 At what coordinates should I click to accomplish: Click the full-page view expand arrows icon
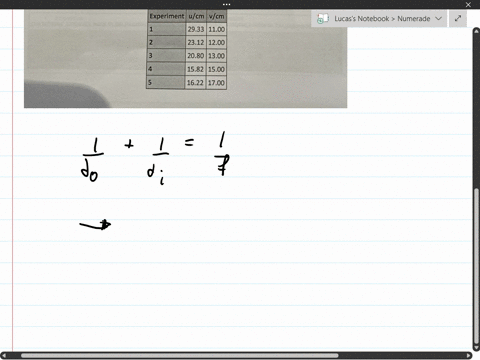[458, 18]
